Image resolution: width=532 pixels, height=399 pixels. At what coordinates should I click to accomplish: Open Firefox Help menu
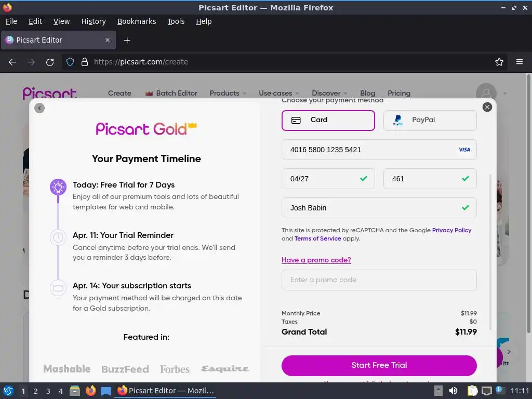click(204, 21)
